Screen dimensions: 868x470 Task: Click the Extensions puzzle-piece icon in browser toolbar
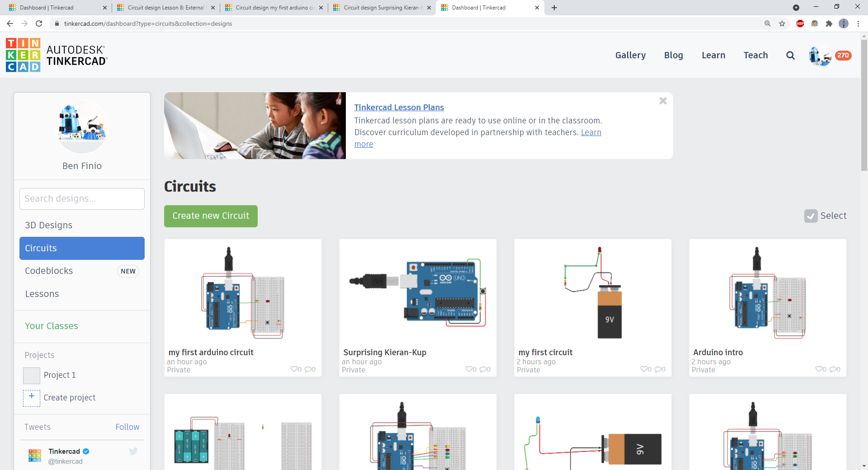click(x=830, y=23)
